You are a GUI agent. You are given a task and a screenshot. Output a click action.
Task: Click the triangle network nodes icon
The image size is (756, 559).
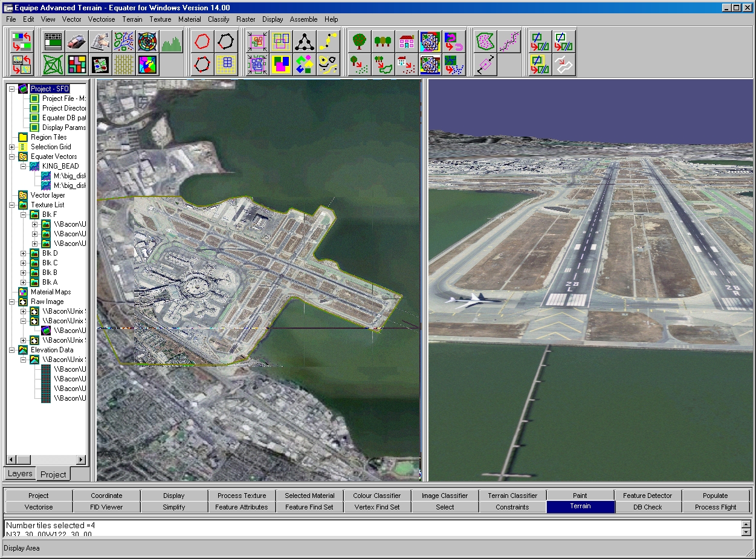point(304,42)
